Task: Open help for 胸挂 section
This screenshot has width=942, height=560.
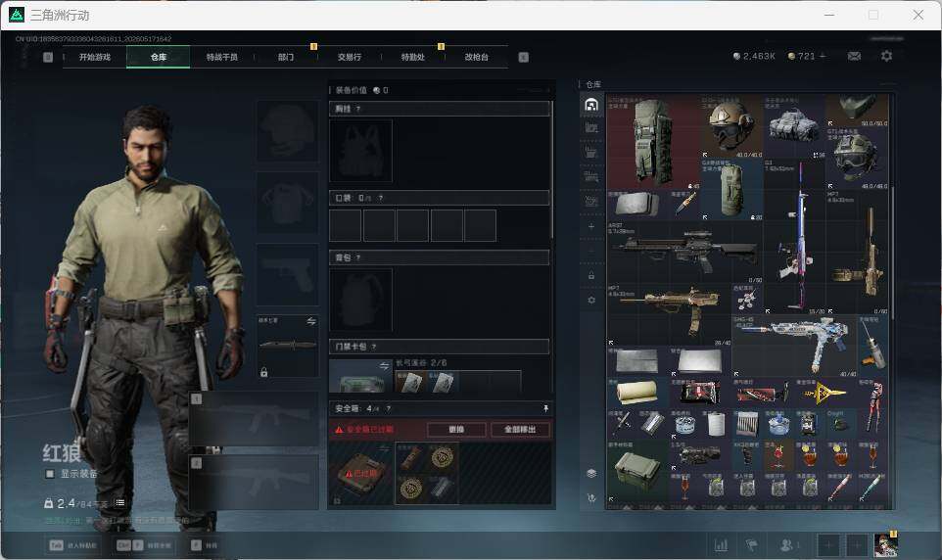Action: point(358,109)
